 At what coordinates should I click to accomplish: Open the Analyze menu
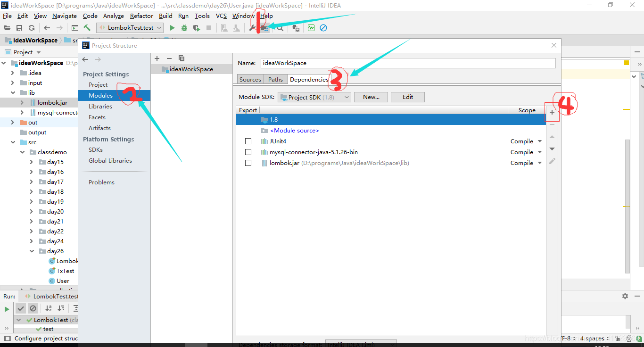(x=113, y=16)
